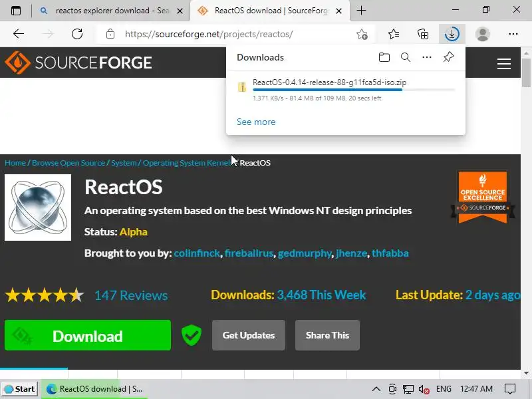
Task: Select the ReactOS download SourceForge tab
Action: (270, 11)
